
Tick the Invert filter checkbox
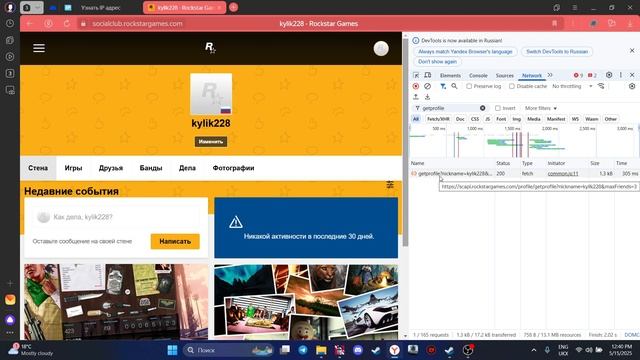pyautogui.click(x=498, y=108)
